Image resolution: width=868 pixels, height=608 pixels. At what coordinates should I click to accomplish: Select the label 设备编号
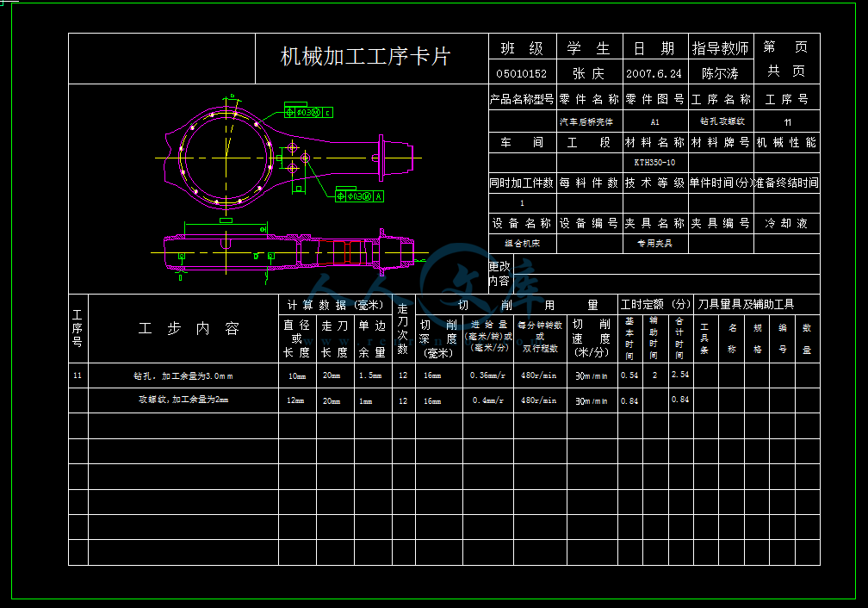coord(589,223)
